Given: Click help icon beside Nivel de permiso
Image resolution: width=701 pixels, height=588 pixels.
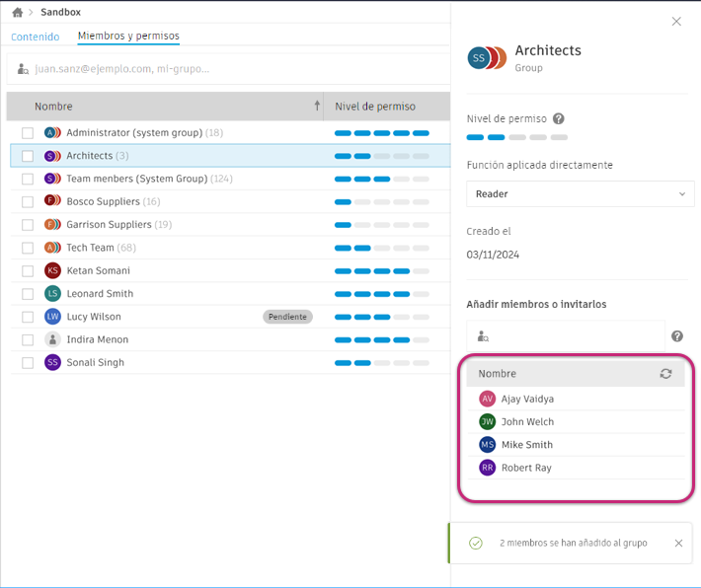Looking at the screenshot, I should coord(559,118).
